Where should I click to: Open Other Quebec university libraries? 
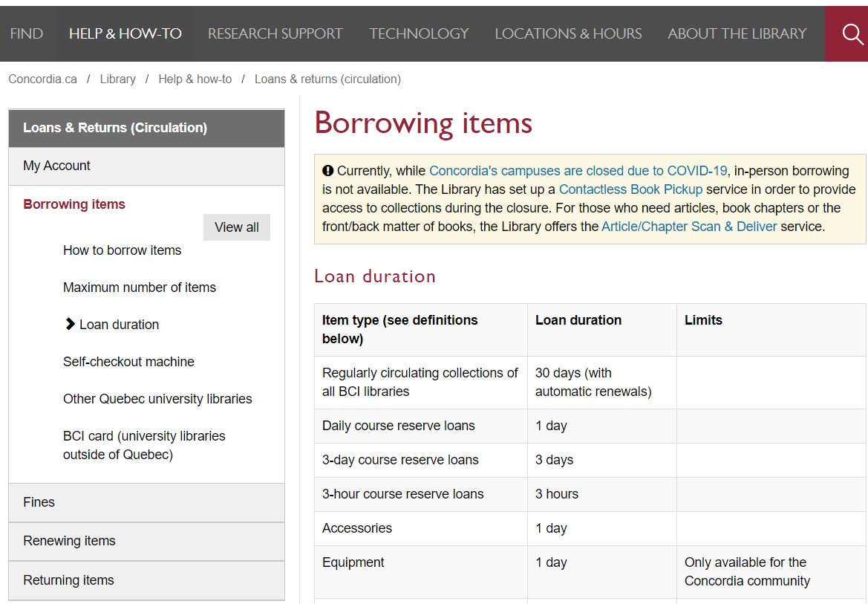157,399
